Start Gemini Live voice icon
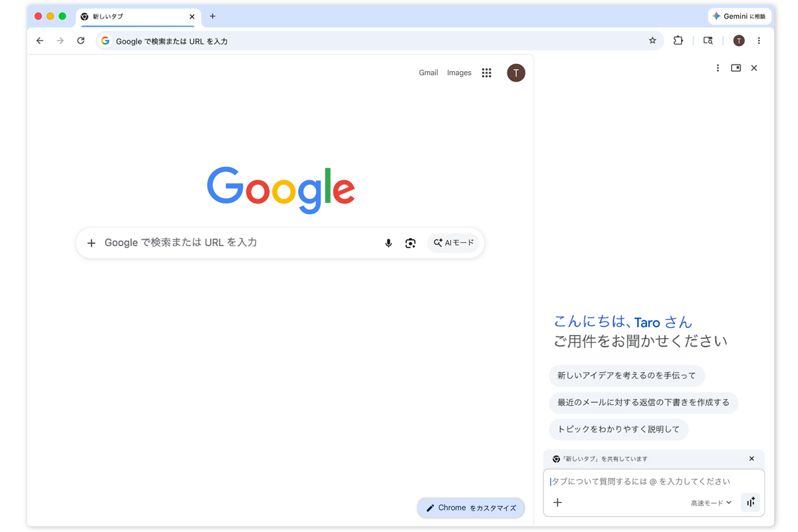The width and height of the screenshot is (798, 532). pyautogui.click(x=751, y=503)
